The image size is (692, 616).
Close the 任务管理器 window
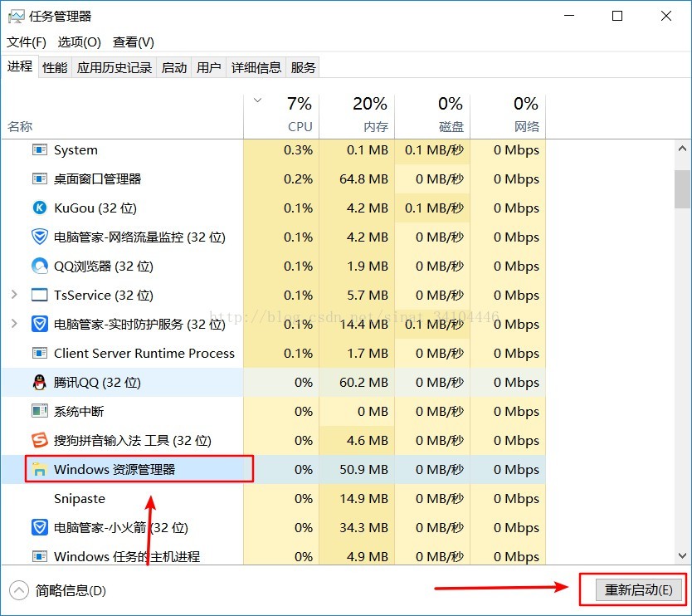(x=666, y=16)
